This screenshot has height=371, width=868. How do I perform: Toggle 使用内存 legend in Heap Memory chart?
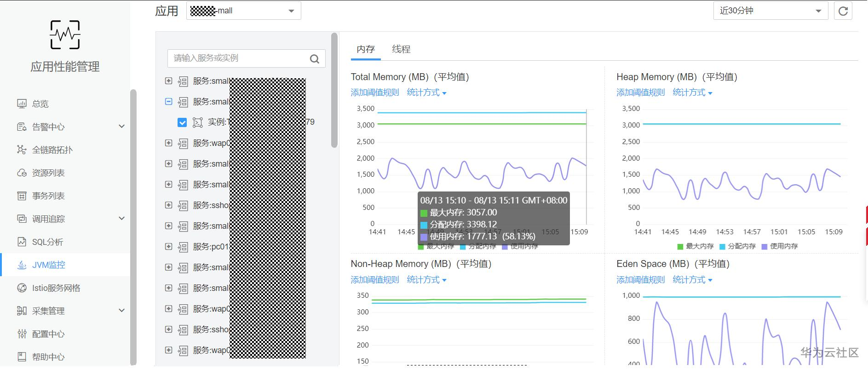(779, 246)
